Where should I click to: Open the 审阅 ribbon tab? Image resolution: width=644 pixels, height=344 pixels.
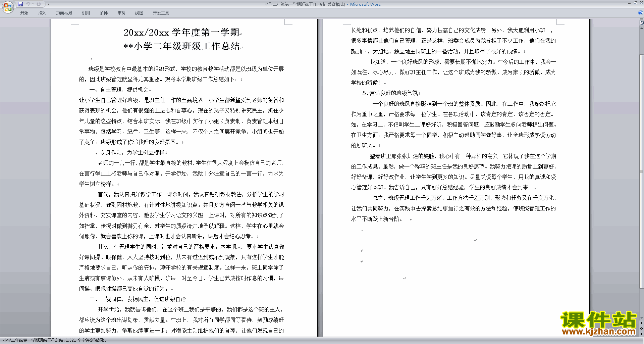pyautogui.click(x=121, y=13)
